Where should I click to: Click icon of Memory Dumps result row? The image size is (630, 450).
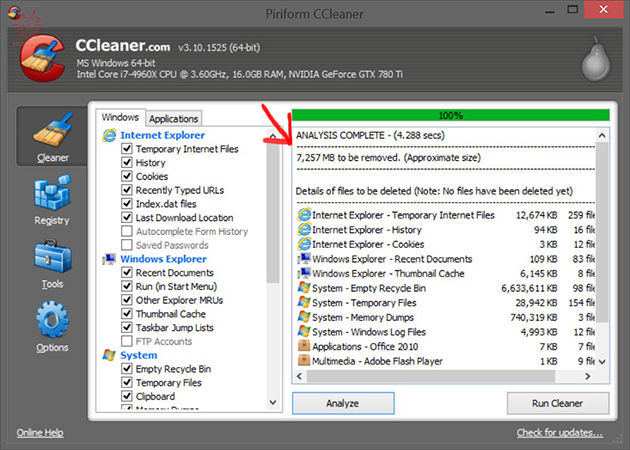(304, 317)
